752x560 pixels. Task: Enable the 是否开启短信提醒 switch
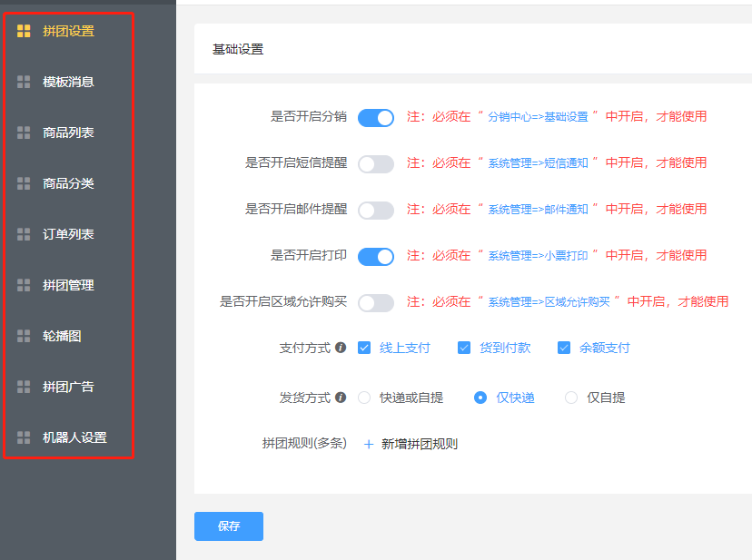click(x=376, y=163)
